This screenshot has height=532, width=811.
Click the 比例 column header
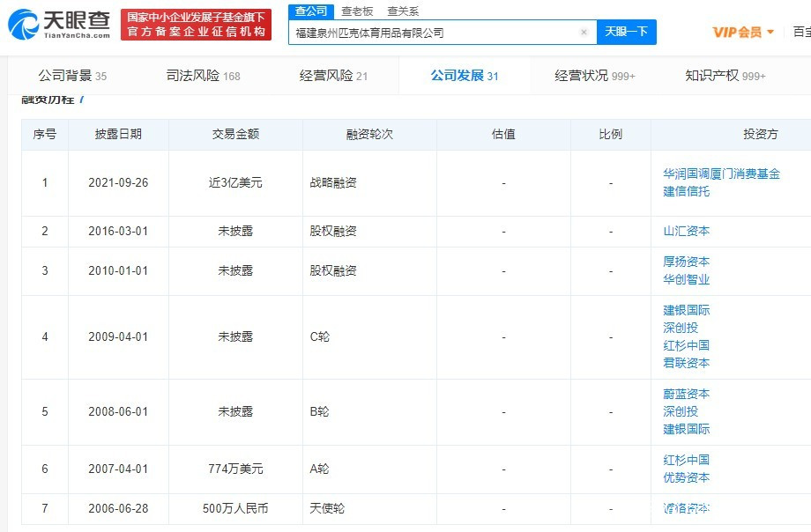click(610, 135)
